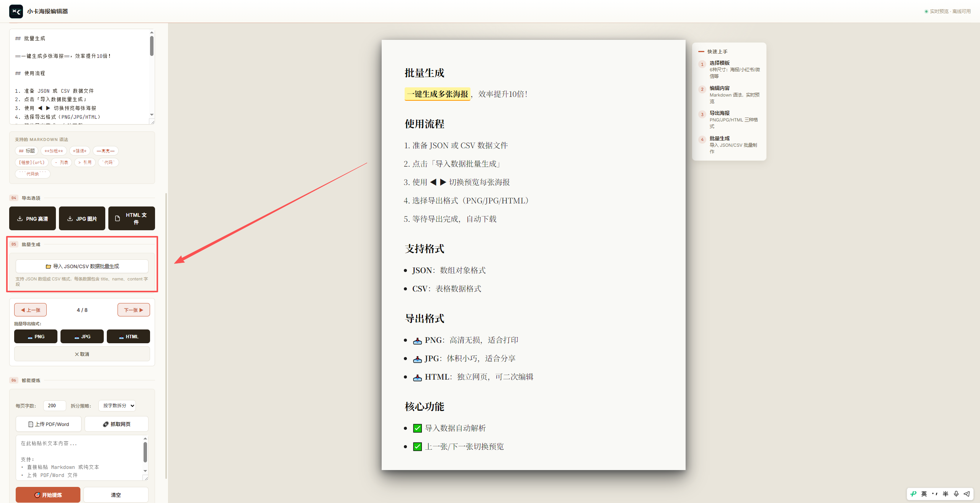Export poster as PNG 高清
The height and width of the screenshot is (503, 980).
(33, 218)
